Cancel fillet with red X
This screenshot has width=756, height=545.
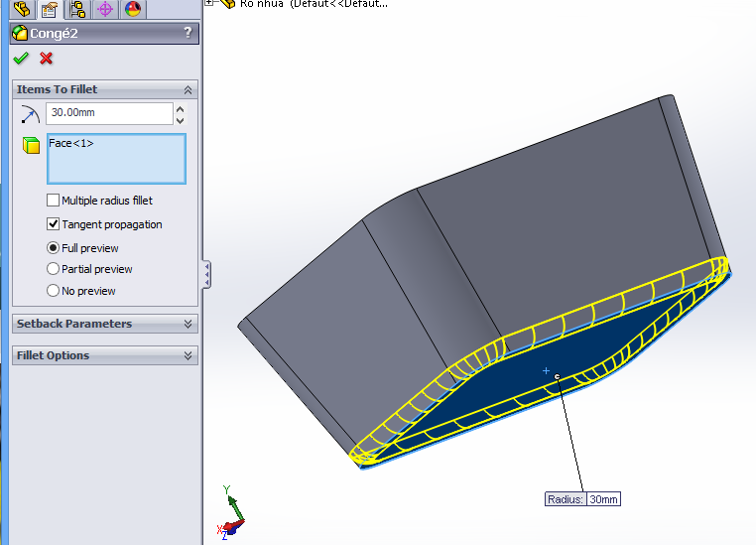46,59
